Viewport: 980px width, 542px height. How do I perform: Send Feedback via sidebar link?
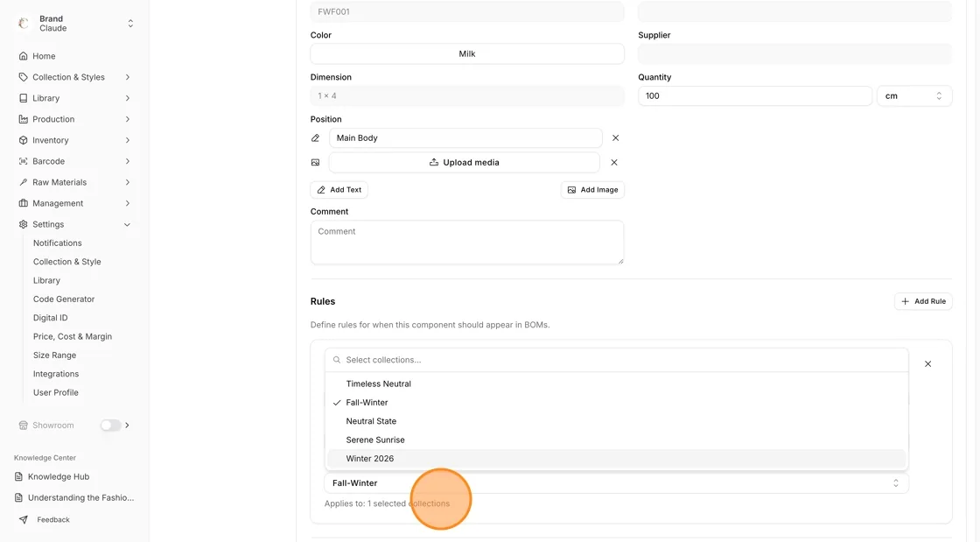tap(53, 519)
